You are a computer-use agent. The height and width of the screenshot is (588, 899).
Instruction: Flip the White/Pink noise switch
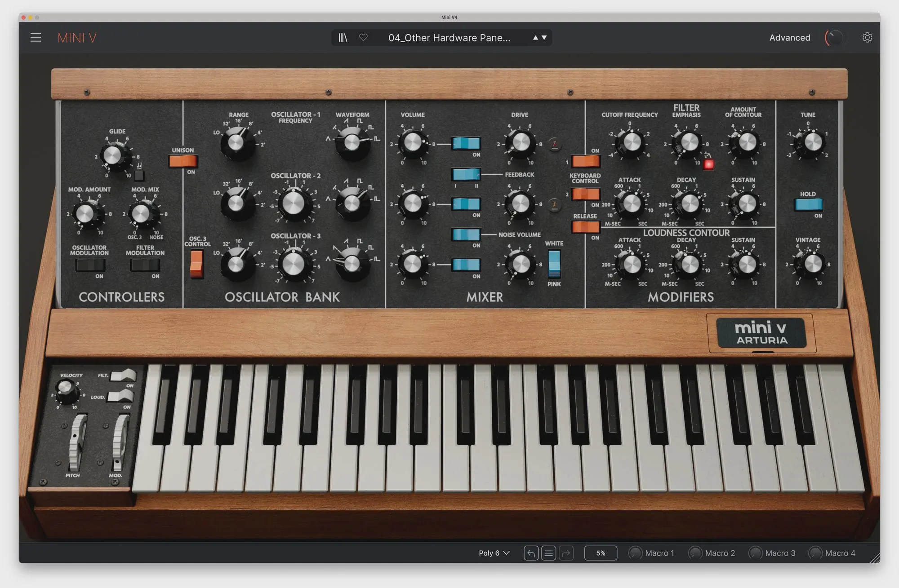pos(554,264)
